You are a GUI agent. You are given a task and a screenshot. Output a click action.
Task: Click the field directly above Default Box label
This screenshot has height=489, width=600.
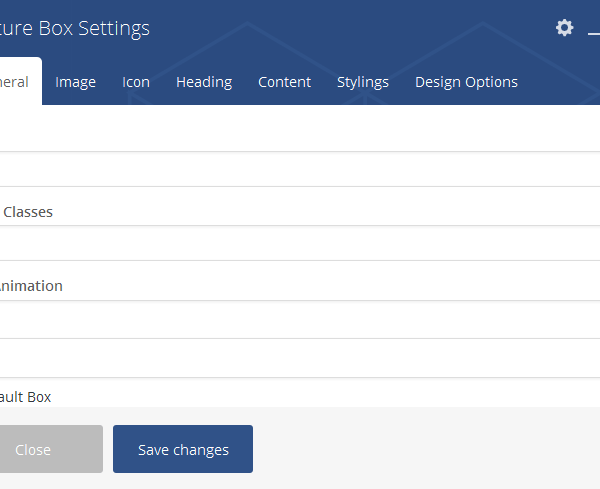(300, 358)
